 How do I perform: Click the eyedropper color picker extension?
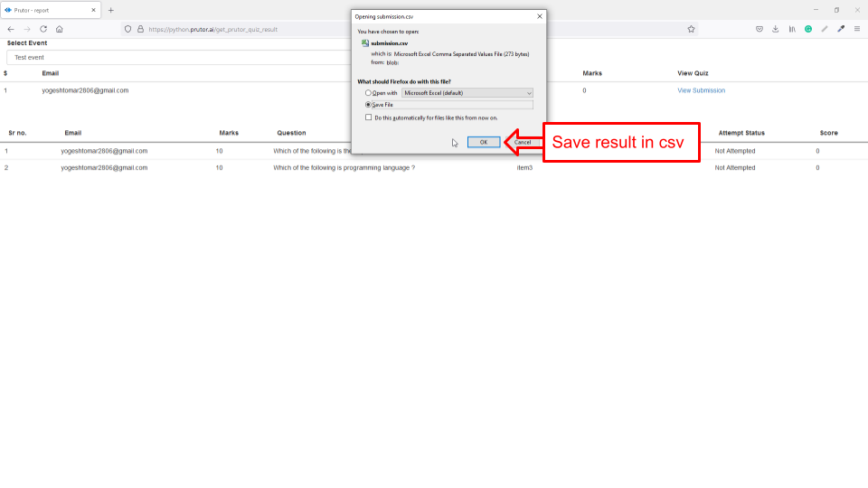point(840,29)
